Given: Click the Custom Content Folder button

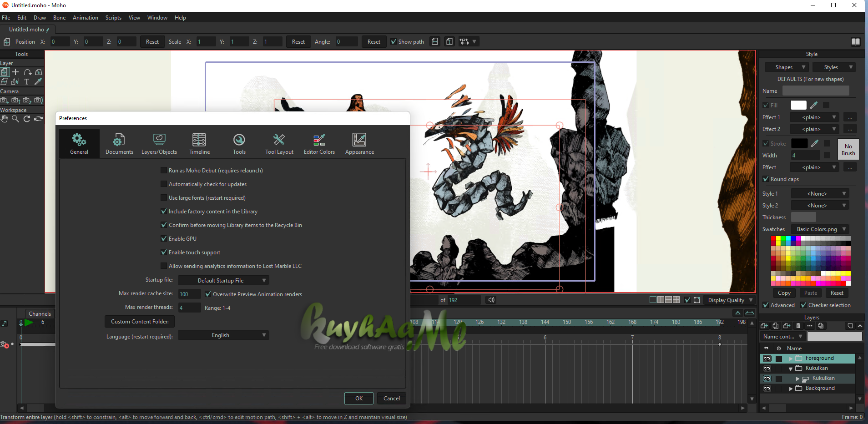Looking at the screenshot, I should (140, 322).
